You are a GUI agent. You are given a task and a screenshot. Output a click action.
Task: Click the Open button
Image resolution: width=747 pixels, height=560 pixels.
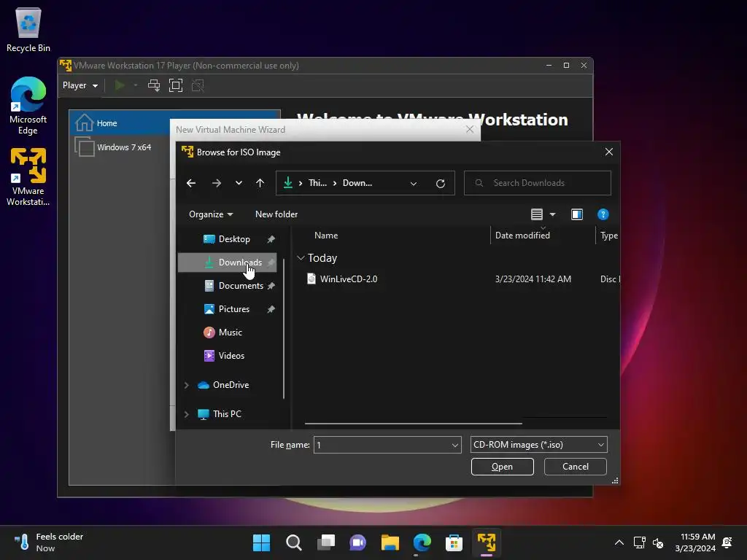(502, 467)
